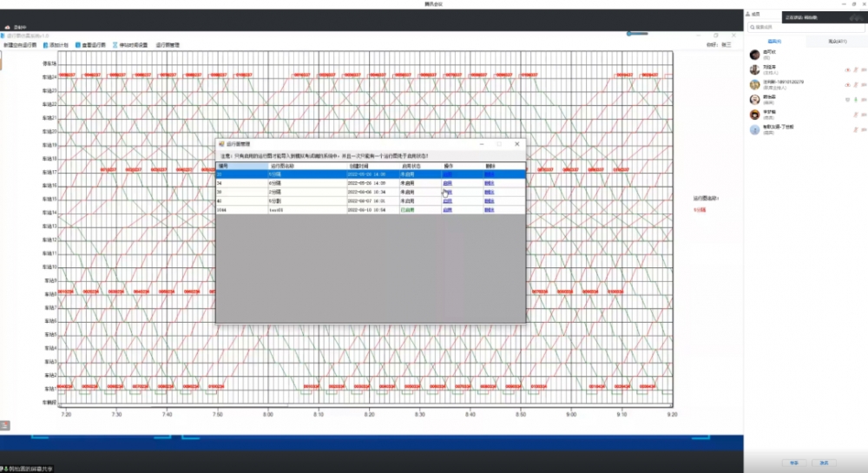Click the 编号 column header to sort

tap(223, 166)
